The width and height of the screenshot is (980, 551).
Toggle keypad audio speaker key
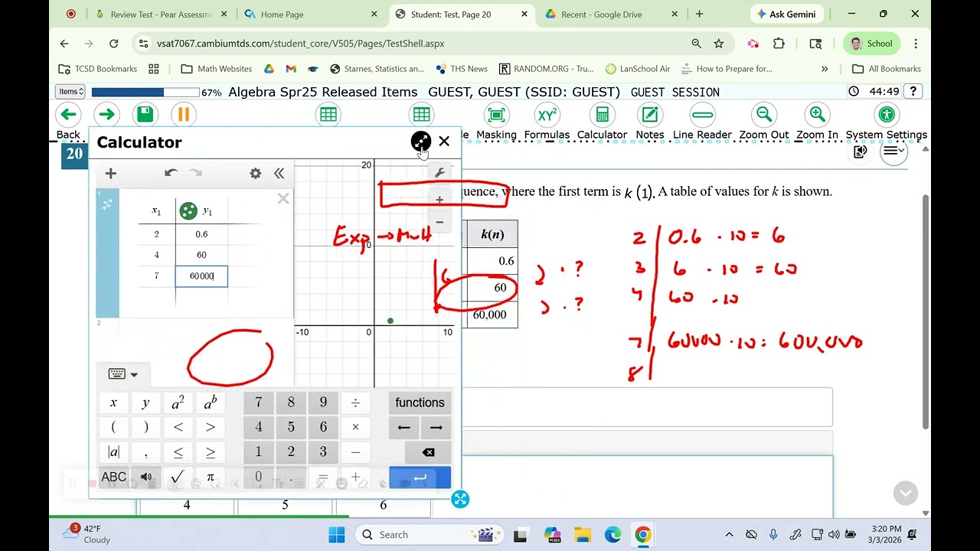[x=145, y=478]
